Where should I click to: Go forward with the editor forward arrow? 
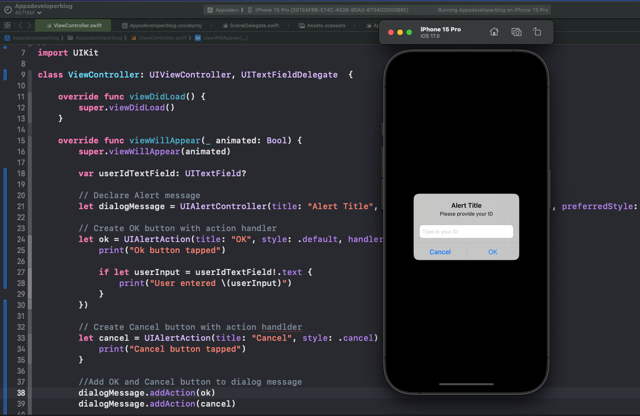click(x=29, y=25)
